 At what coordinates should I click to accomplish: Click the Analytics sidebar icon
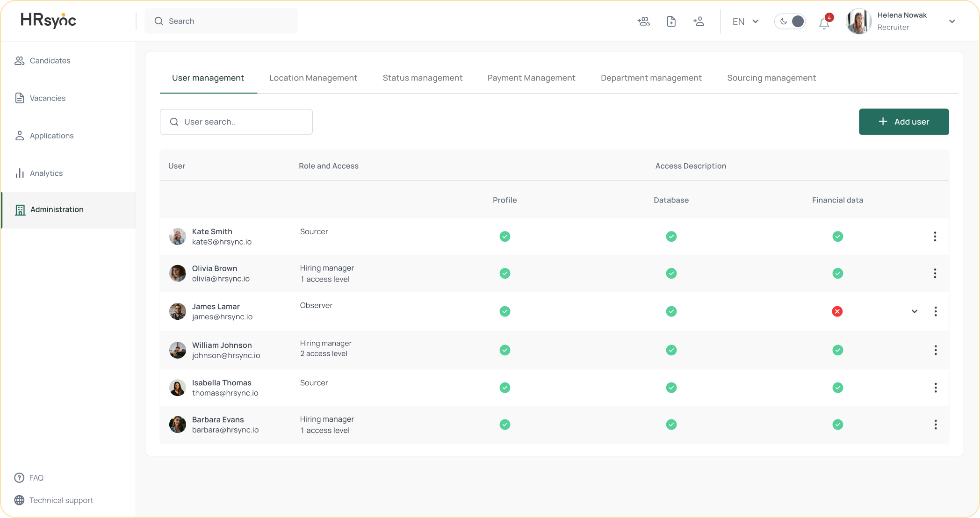pos(19,173)
